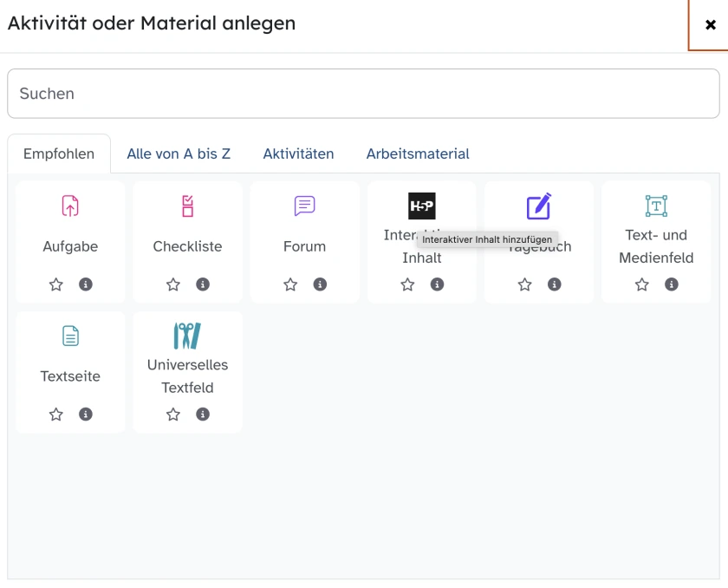Viewport: 728px width, 588px height.
Task: Select the Aufgabe activity icon
Action: (70, 206)
